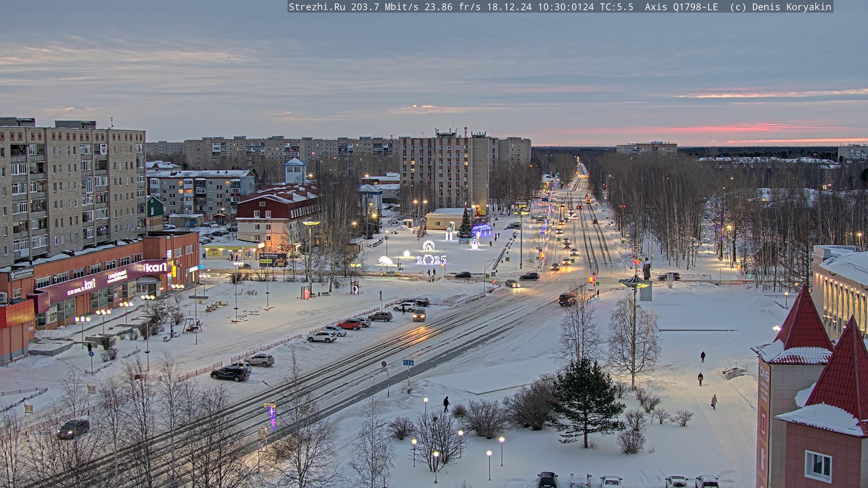Click the "Axis Q1798-LE" camera model text
868x488 pixels.
click(x=681, y=7)
